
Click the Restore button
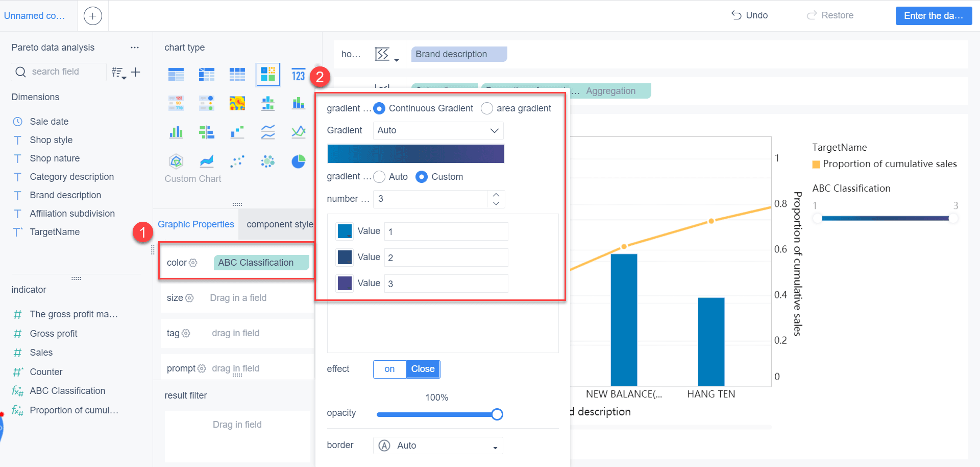point(830,15)
